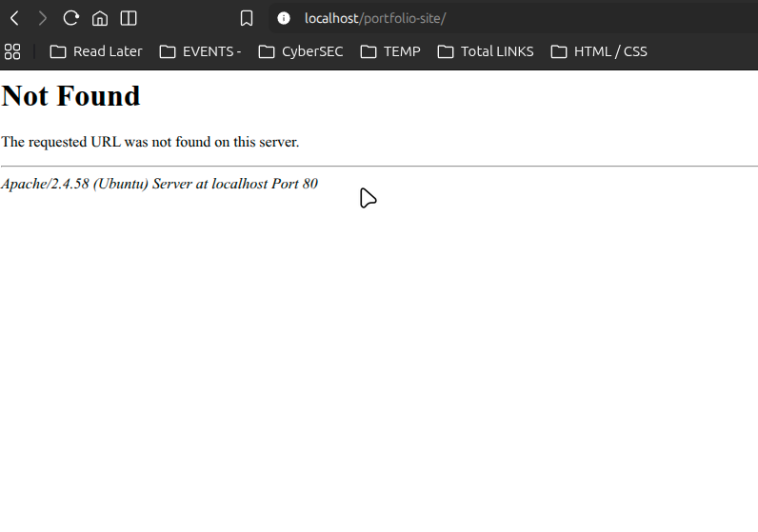758x532 pixels.
Task: Reload the localhost portfolio-site page
Action: point(70,18)
